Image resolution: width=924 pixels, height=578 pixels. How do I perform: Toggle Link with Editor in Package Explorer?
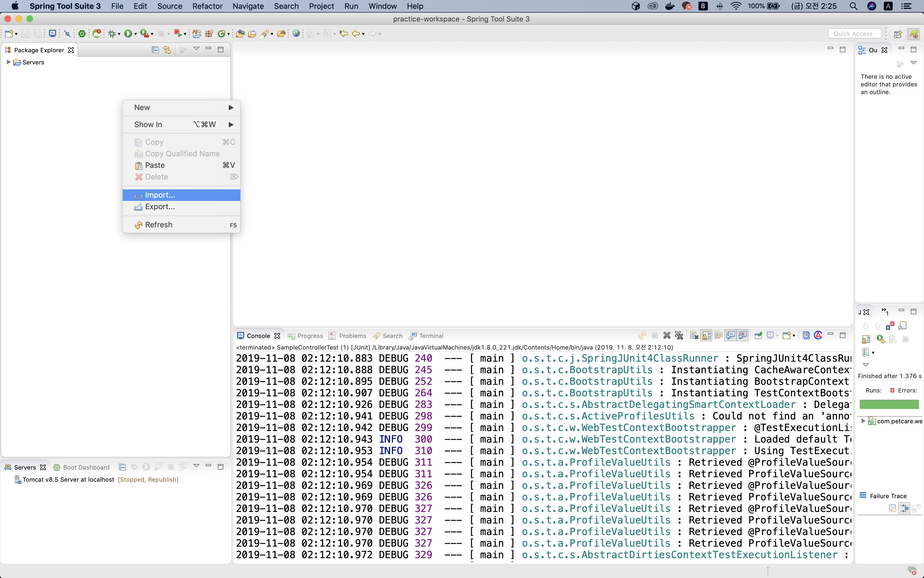pyautogui.click(x=167, y=50)
